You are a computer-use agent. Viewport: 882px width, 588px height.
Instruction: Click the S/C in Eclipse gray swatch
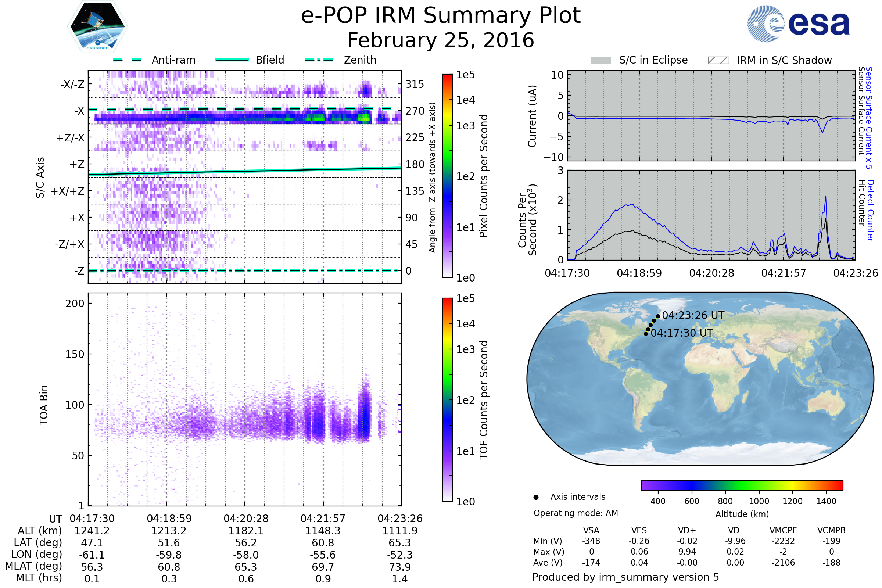click(x=600, y=60)
